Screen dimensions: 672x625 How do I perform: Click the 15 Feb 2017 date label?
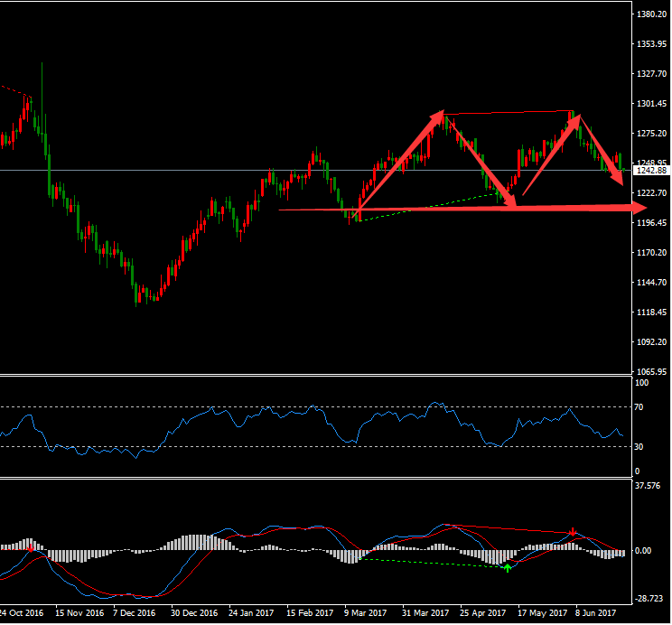tap(310, 613)
